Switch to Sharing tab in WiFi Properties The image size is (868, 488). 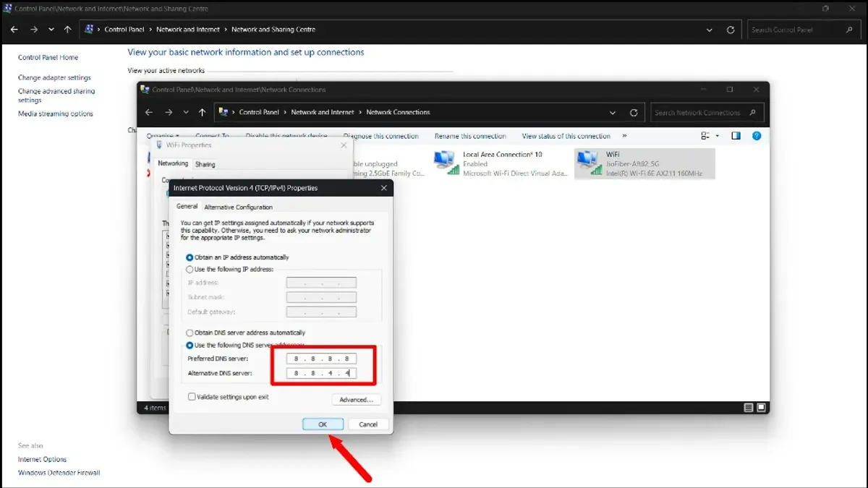pyautogui.click(x=205, y=165)
